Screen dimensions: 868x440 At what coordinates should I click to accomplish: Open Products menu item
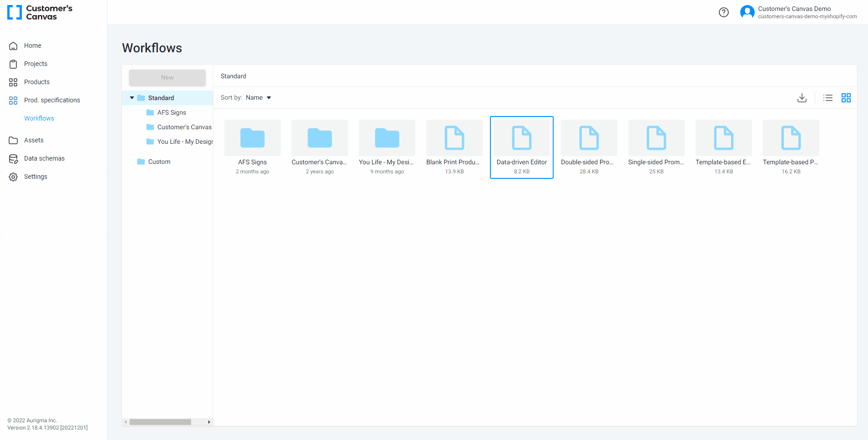[37, 82]
